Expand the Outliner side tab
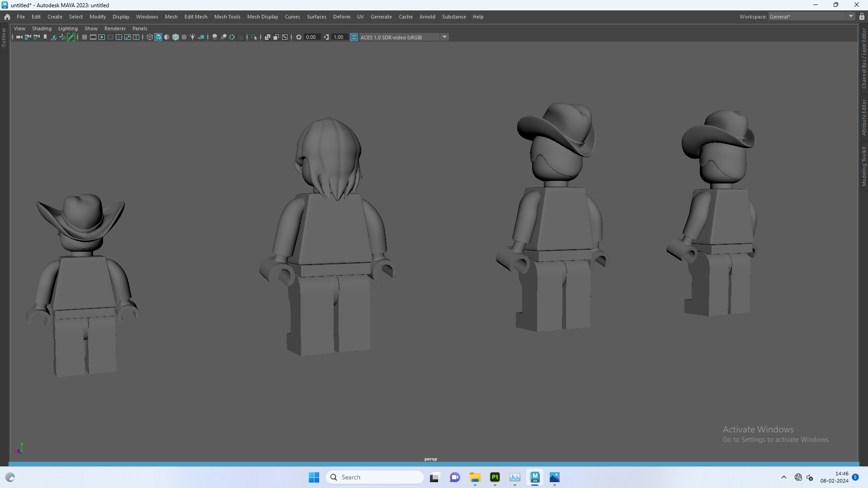 (x=4, y=38)
